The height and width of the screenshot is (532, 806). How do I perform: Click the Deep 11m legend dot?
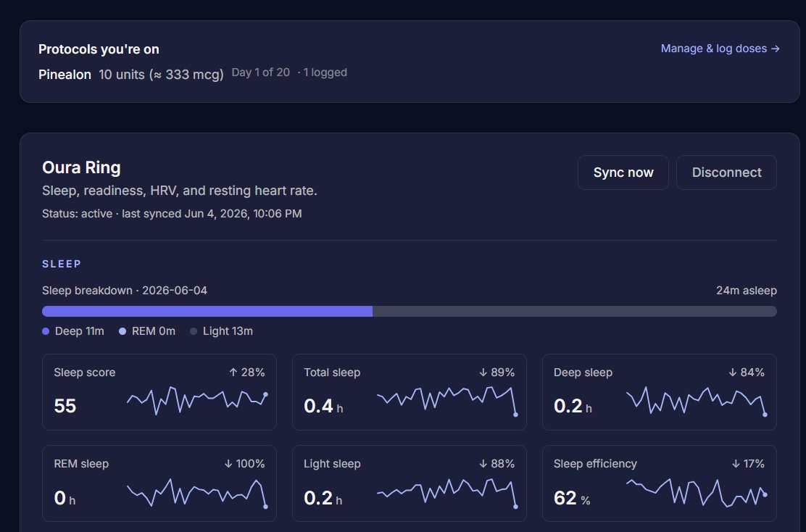46,331
